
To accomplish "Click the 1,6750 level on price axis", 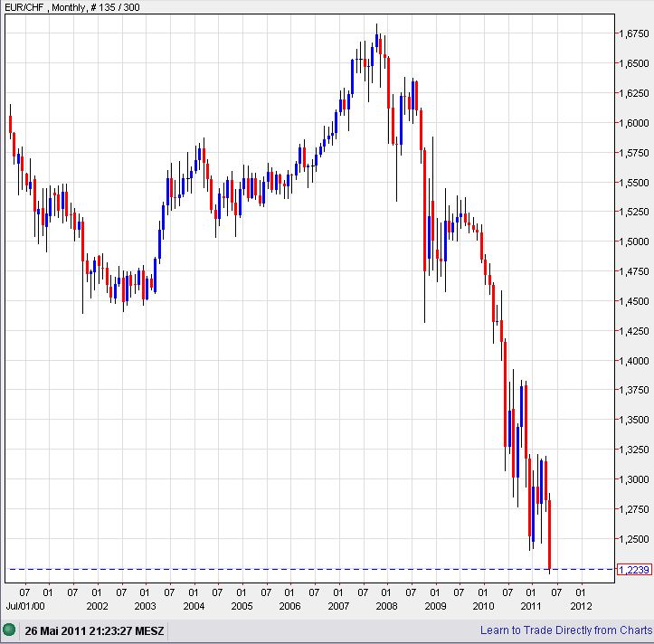I will point(633,34).
